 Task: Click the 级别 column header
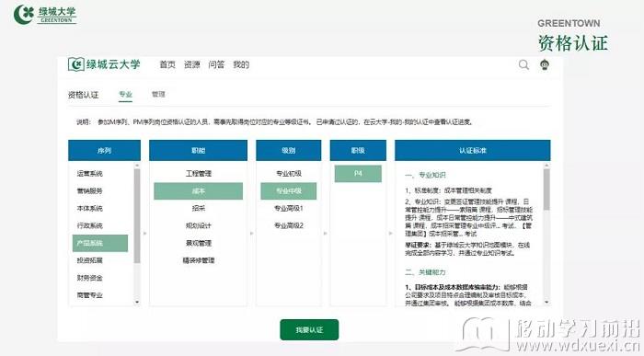[x=289, y=150]
